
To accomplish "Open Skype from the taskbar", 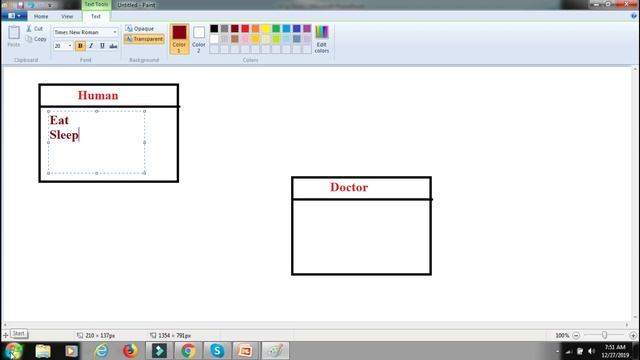I will click(217, 351).
